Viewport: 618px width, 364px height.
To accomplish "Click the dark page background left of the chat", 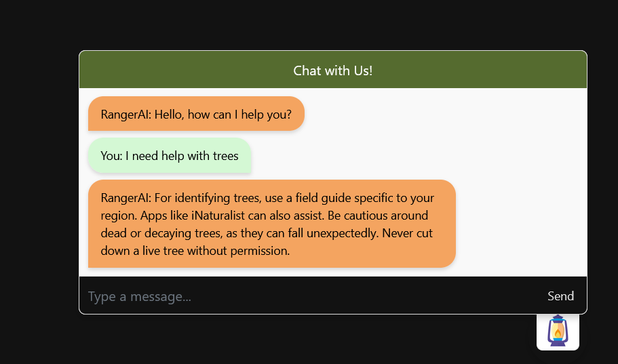I will click(x=39, y=181).
